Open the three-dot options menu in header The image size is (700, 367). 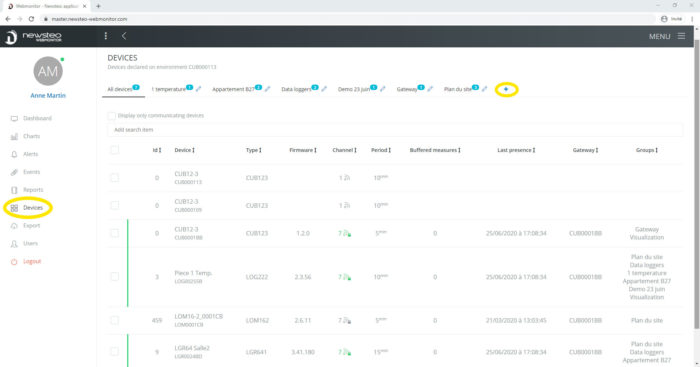106,36
